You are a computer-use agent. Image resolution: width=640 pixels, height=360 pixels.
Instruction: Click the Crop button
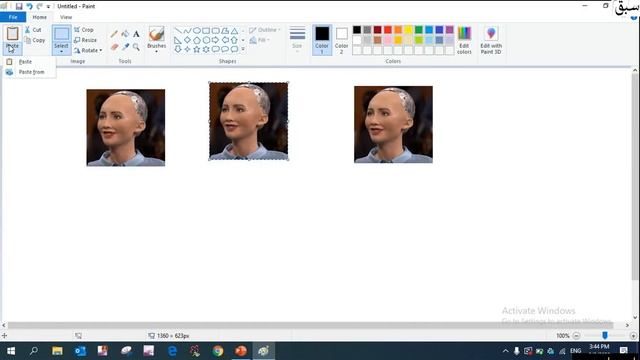point(84,30)
